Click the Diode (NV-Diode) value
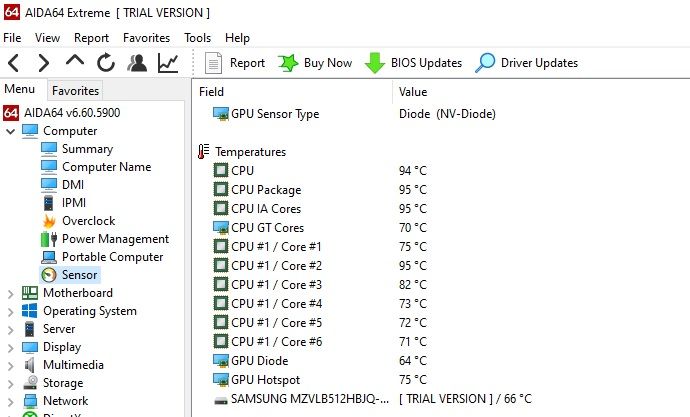Image resolution: width=690 pixels, height=417 pixels. (x=447, y=114)
